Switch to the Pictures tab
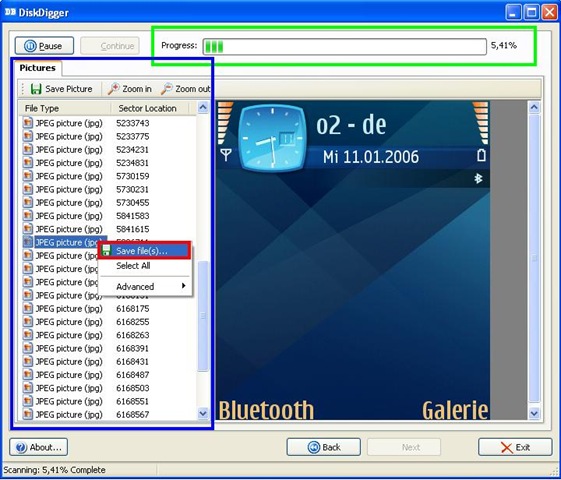The height and width of the screenshot is (480, 561). tap(38, 68)
